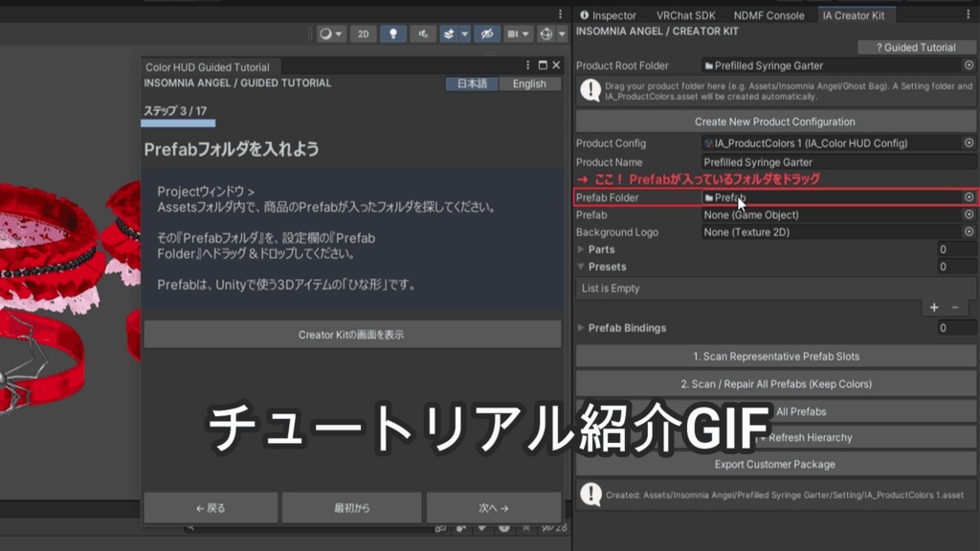Maximize the Color HUD Guided Tutorial window
The width and height of the screenshot is (980, 551).
tap(543, 65)
